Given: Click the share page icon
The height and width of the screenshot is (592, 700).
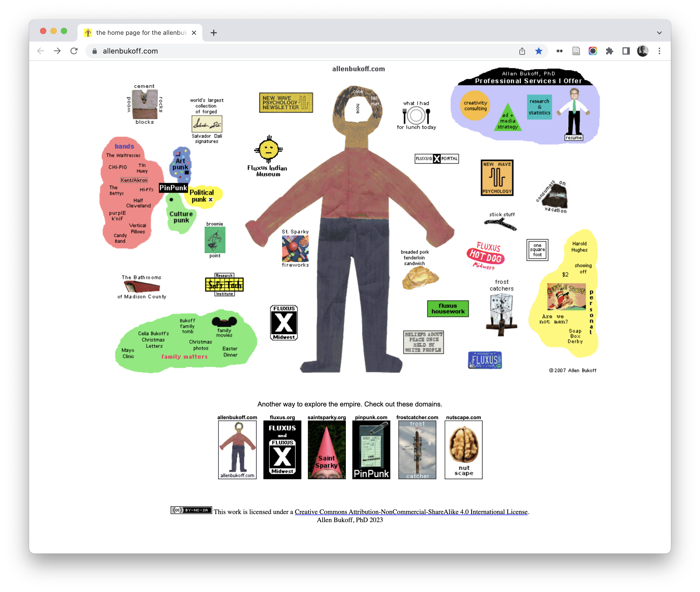Looking at the screenshot, I should pyautogui.click(x=522, y=51).
